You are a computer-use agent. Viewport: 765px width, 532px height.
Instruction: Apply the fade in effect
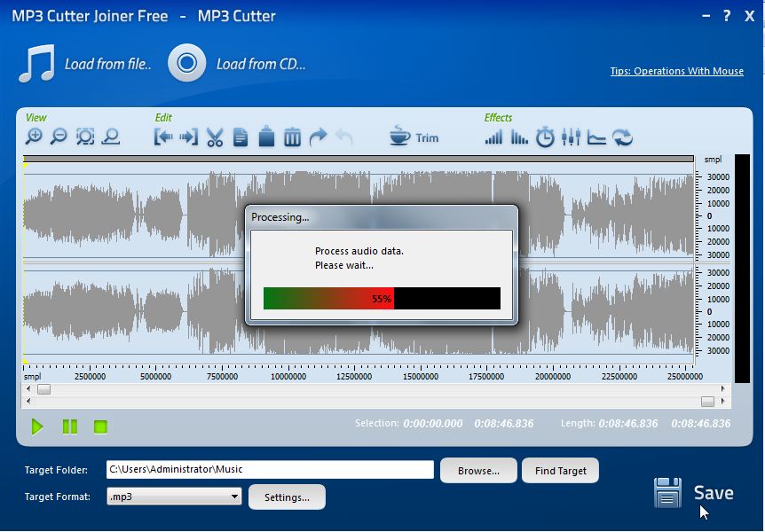coord(493,137)
